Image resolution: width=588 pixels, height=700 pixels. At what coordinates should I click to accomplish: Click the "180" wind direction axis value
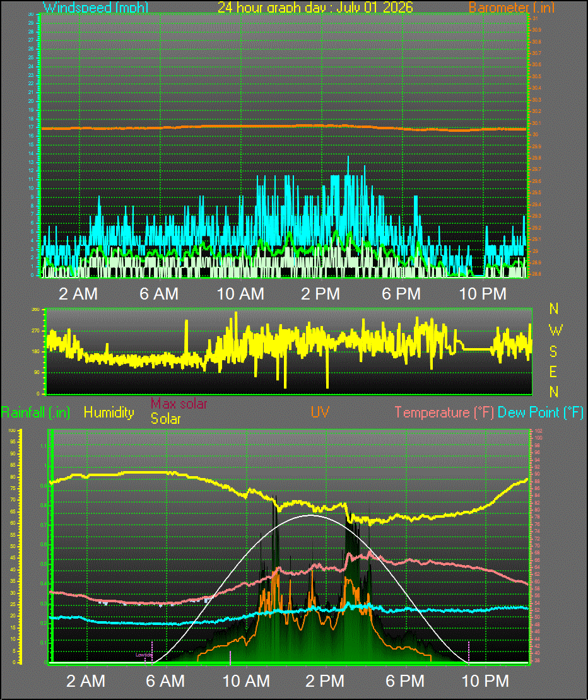coord(35,352)
